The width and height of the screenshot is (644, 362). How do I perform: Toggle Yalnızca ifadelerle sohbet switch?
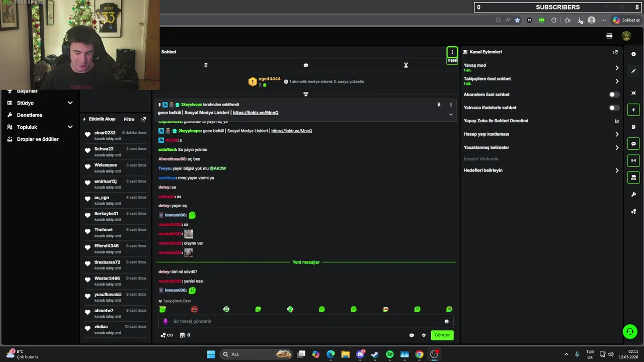tap(614, 108)
